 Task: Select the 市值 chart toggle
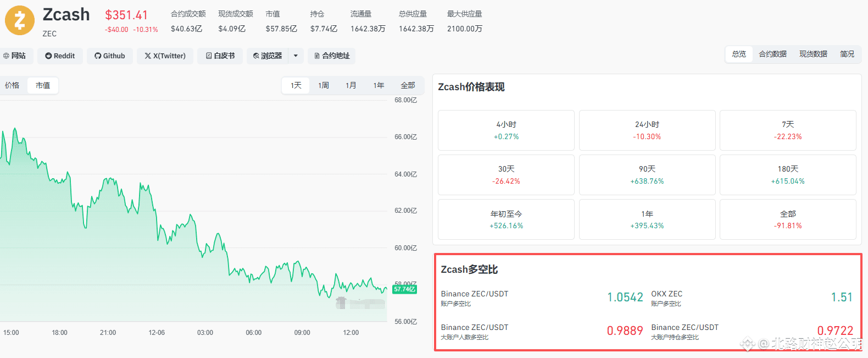pos(43,85)
